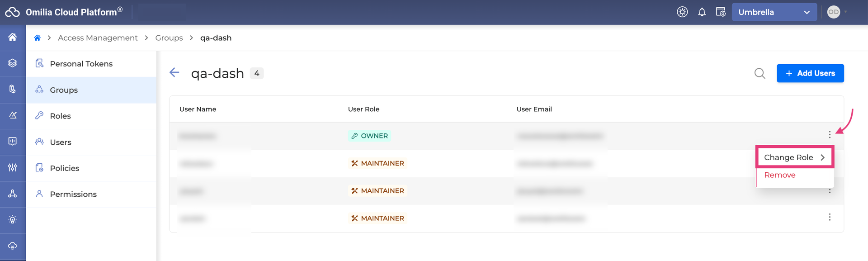This screenshot has height=261, width=868.
Task: Open the sliders icon in left rail
Action: coord(13,168)
